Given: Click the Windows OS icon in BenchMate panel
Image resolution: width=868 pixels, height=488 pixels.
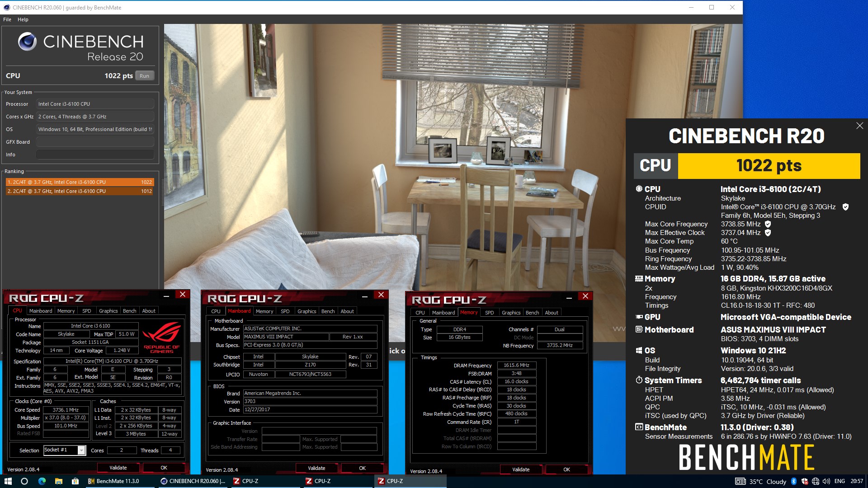Looking at the screenshot, I should (639, 351).
